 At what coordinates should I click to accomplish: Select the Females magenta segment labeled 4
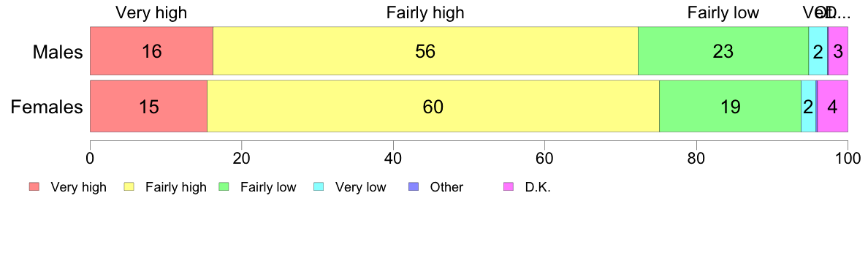(x=833, y=106)
